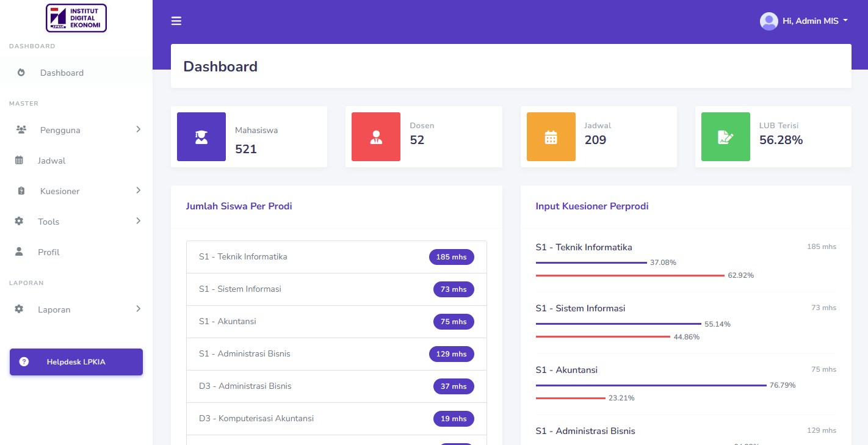The height and width of the screenshot is (445, 868).
Task: Select the S1 - Akuntansi list row
Action: click(x=336, y=322)
